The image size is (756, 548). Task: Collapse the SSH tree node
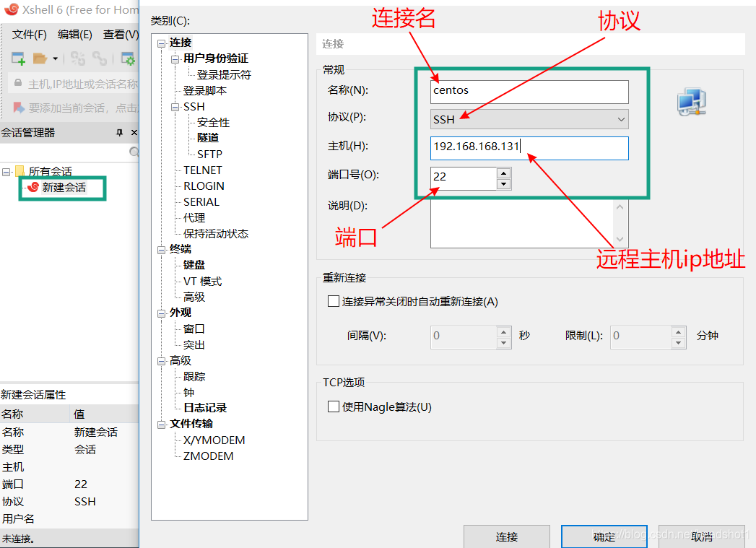pyautogui.click(x=175, y=107)
